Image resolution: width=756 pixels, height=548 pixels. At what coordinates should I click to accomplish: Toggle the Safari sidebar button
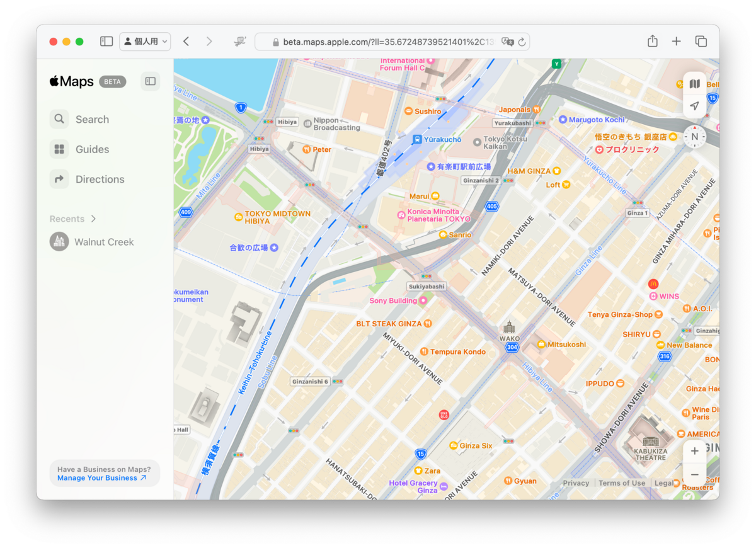(x=106, y=42)
